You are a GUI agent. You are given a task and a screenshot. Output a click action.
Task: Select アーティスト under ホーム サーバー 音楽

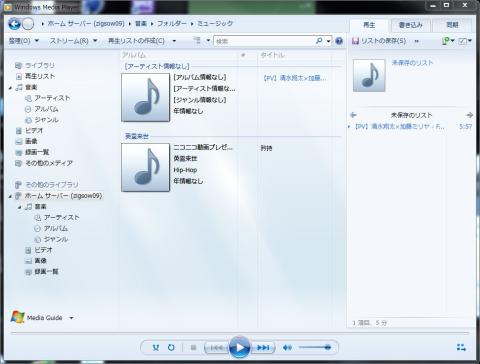pos(61,217)
